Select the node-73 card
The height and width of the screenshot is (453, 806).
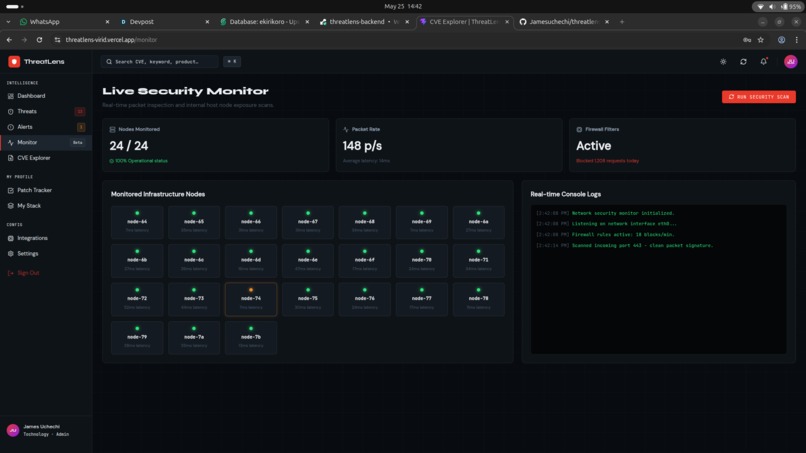[194, 299]
